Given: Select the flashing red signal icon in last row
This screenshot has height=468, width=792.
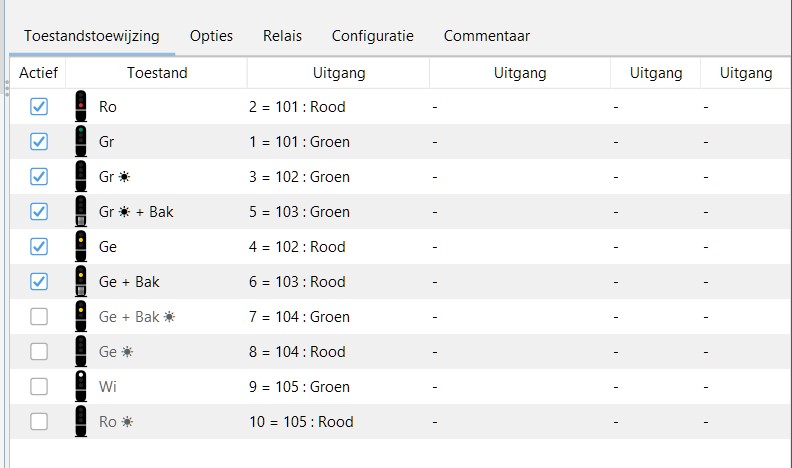Looking at the screenshot, I should point(81,422).
